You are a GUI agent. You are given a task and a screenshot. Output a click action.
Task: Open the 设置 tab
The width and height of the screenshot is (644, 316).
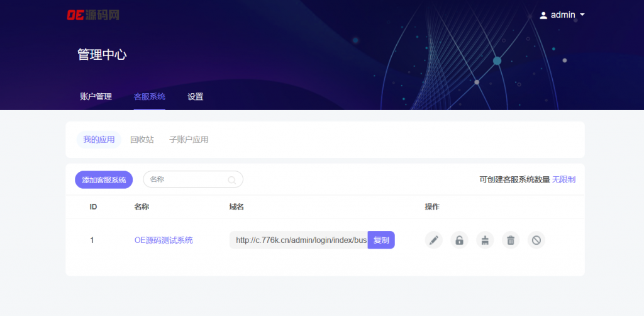pyautogui.click(x=196, y=96)
